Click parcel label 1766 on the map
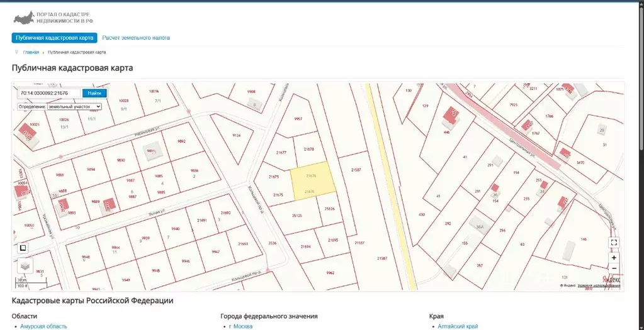The height and width of the screenshot is (330, 644). coord(549,116)
